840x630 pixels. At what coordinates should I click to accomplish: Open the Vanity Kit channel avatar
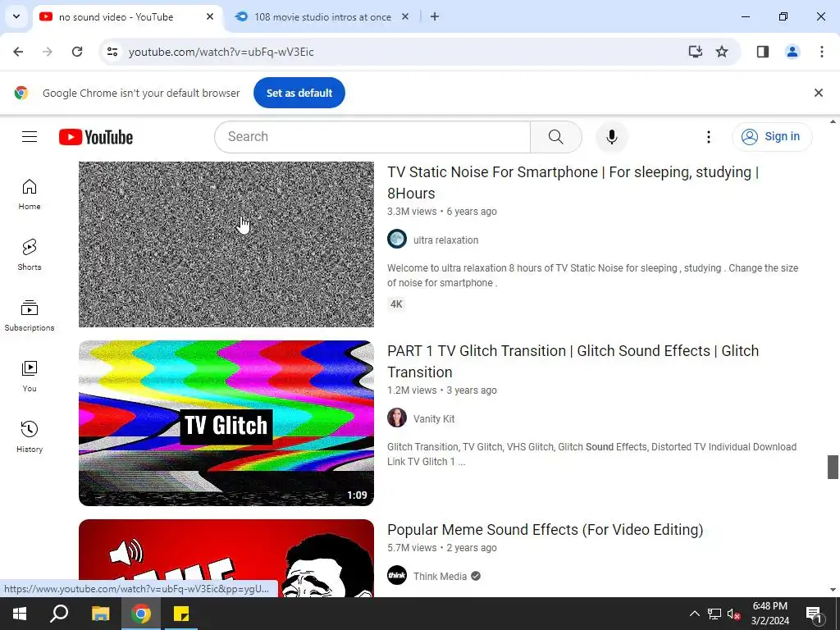pyautogui.click(x=397, y=418)
